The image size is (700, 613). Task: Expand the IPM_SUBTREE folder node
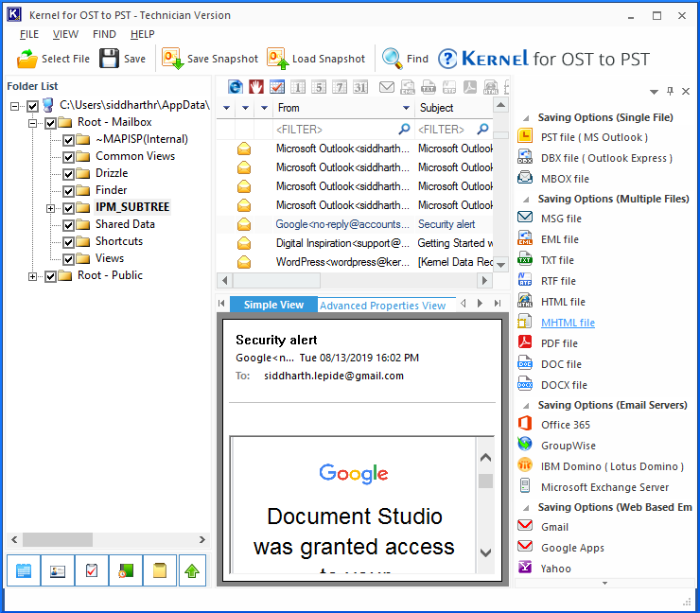[50, 208]
